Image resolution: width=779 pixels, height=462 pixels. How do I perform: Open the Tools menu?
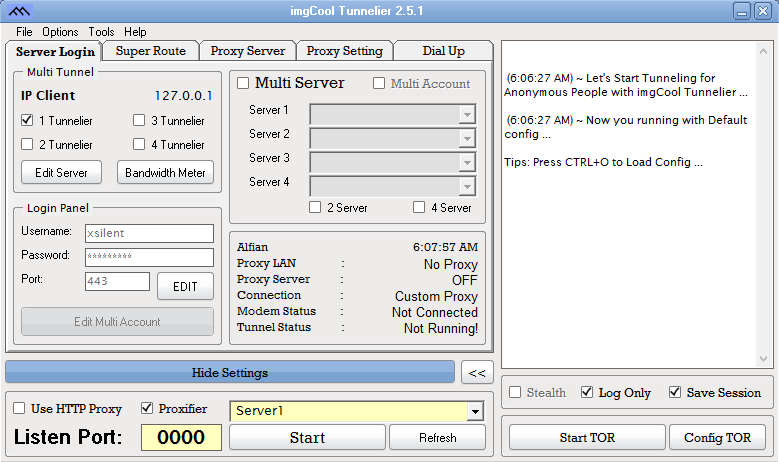[x=101, y=32]
